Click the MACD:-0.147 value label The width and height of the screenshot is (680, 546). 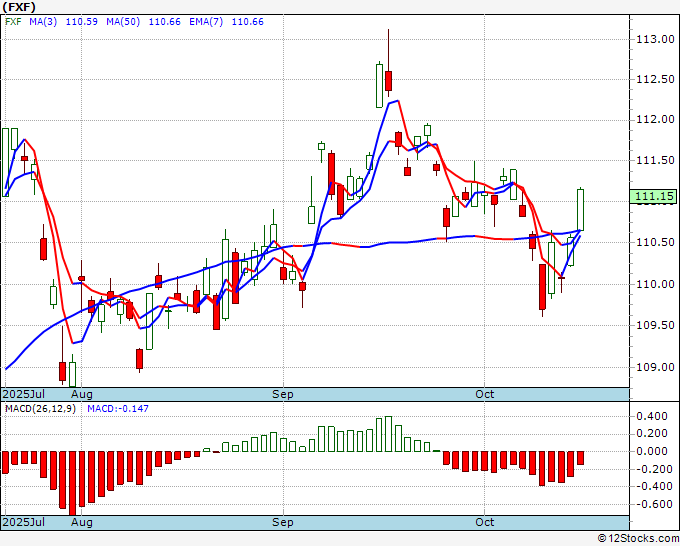118,408
